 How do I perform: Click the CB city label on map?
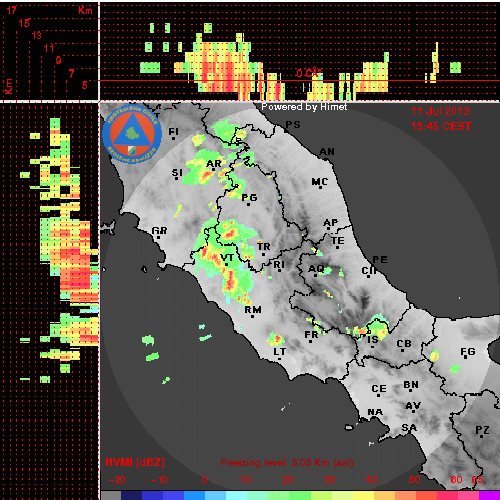click(404, 344)
